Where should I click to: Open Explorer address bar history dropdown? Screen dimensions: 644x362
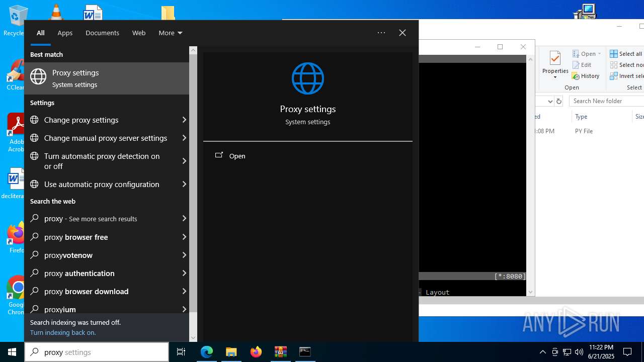(550, 101)
